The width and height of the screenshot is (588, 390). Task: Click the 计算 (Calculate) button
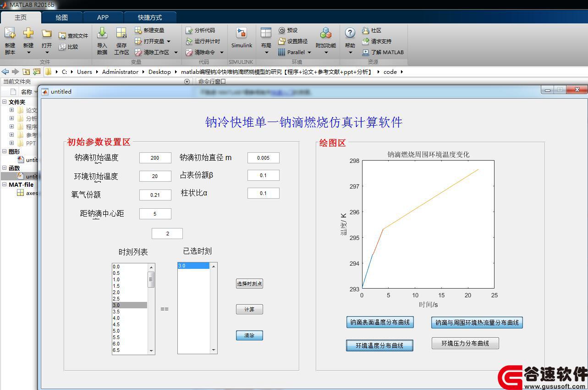pyautogui.click(x=249, y=309)
